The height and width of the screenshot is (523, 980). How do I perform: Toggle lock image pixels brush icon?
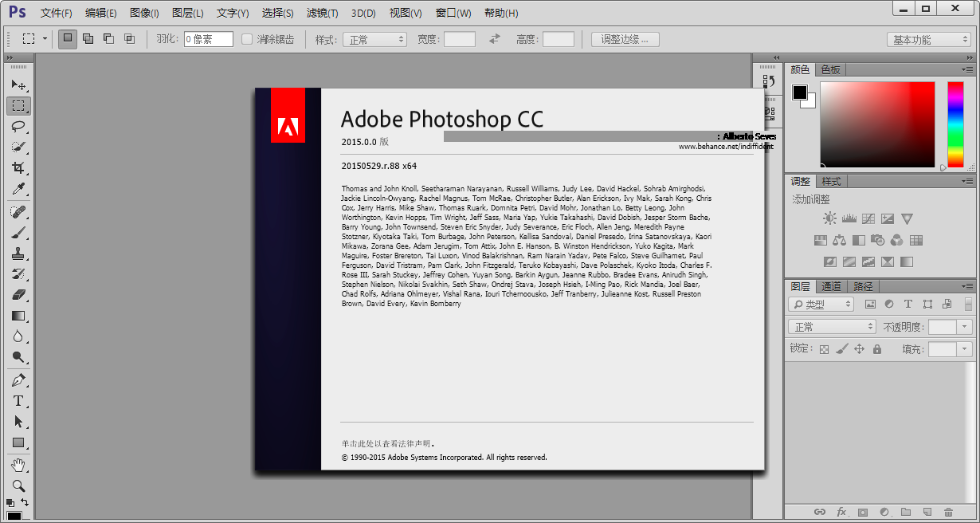coord(842,349)
